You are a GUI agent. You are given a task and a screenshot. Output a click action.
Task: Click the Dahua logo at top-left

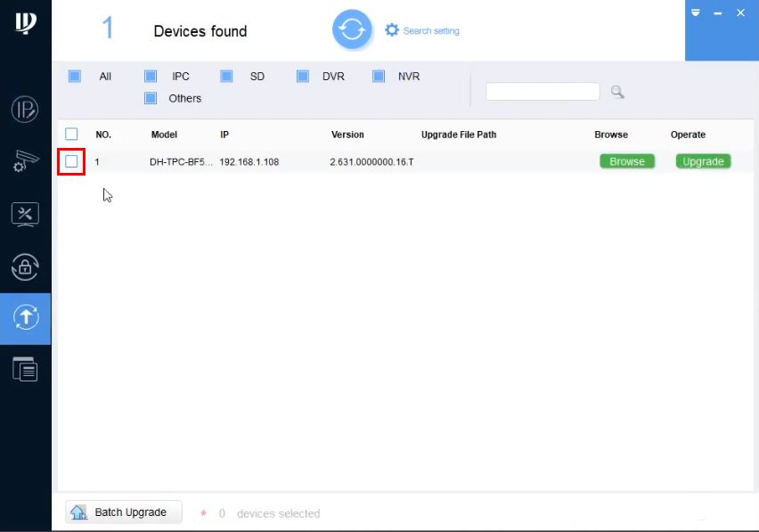pos(25,22)
